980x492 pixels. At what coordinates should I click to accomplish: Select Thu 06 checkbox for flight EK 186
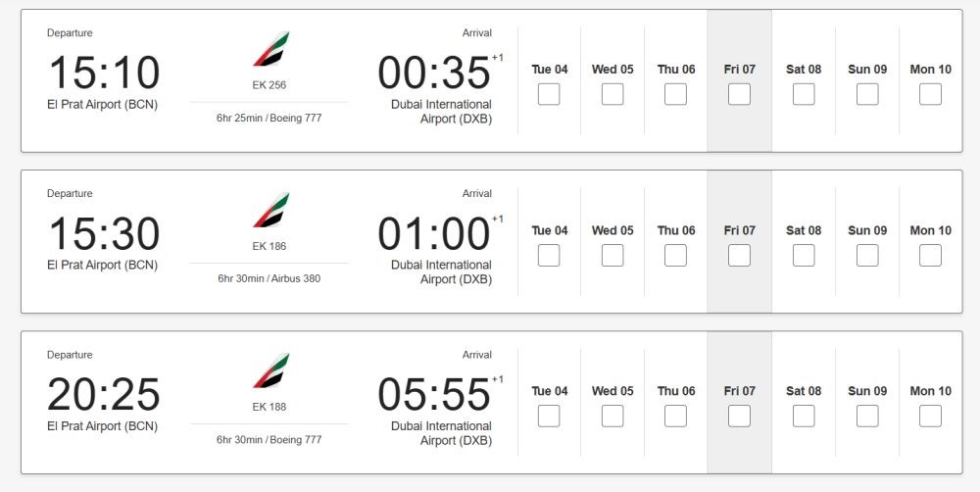(675, 255)
